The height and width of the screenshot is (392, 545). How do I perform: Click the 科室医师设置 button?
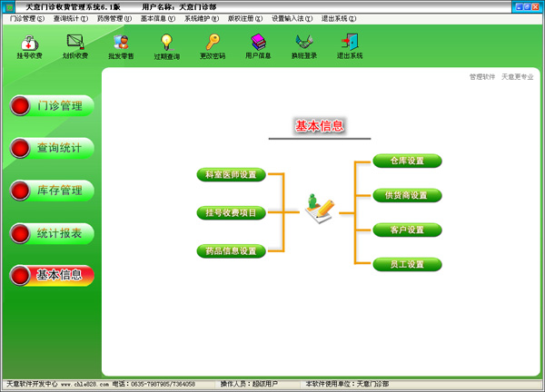coord(230,174)
